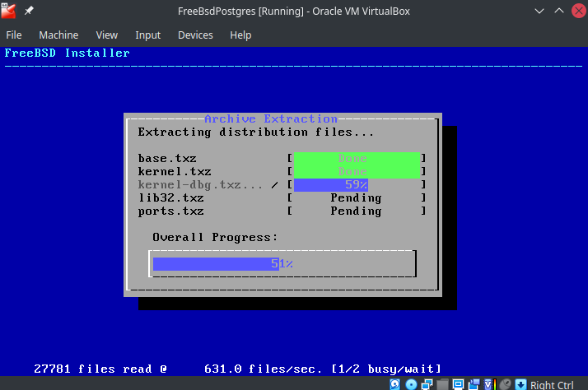Open the Machine menu
This screenshot has height=390, width=588.
pos(58,35)
